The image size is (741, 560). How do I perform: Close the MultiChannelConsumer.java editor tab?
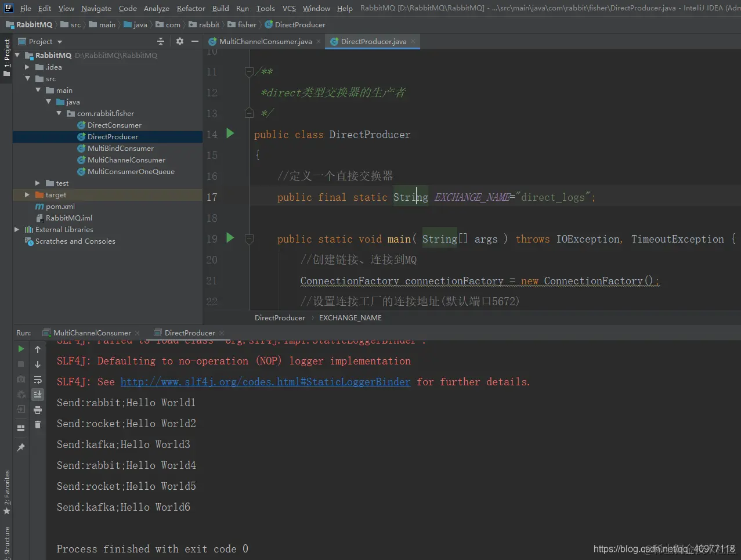(319, 41)
